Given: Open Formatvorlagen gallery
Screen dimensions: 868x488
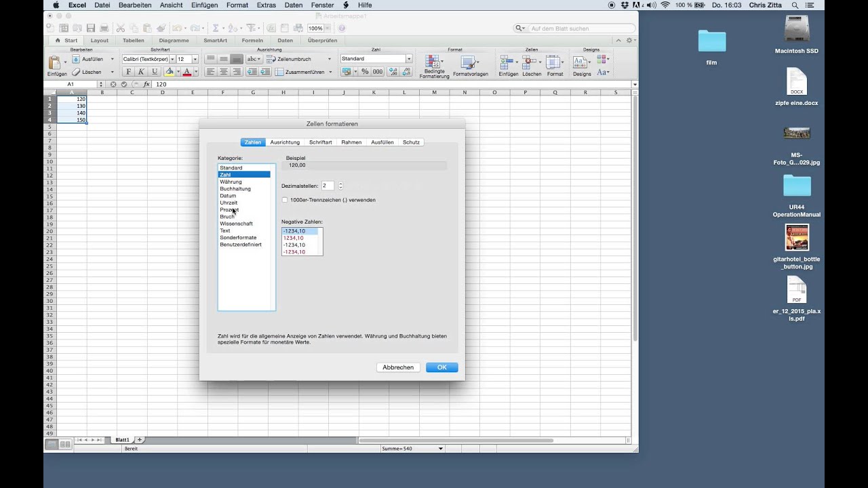Looking at the screenshot, I should (470, 66).
